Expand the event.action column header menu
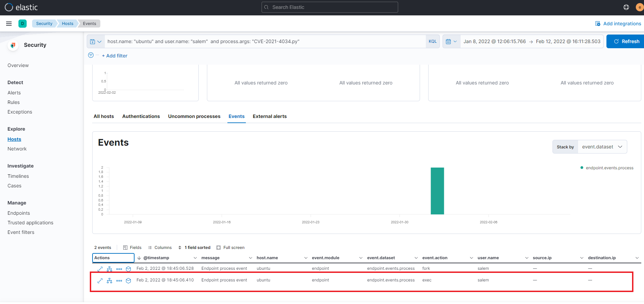Viewport: 644px width, 304px height. click(x=471, y=258)
